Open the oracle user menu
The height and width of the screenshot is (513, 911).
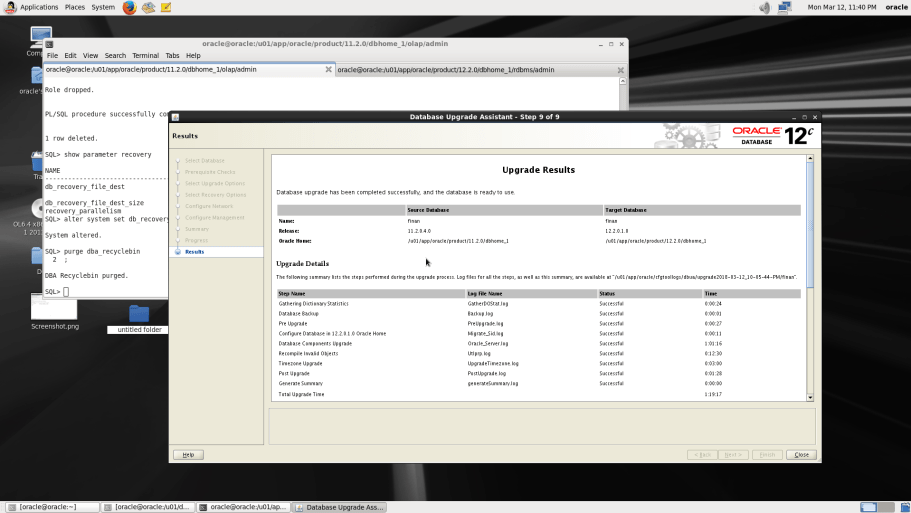tap(896, 7)
